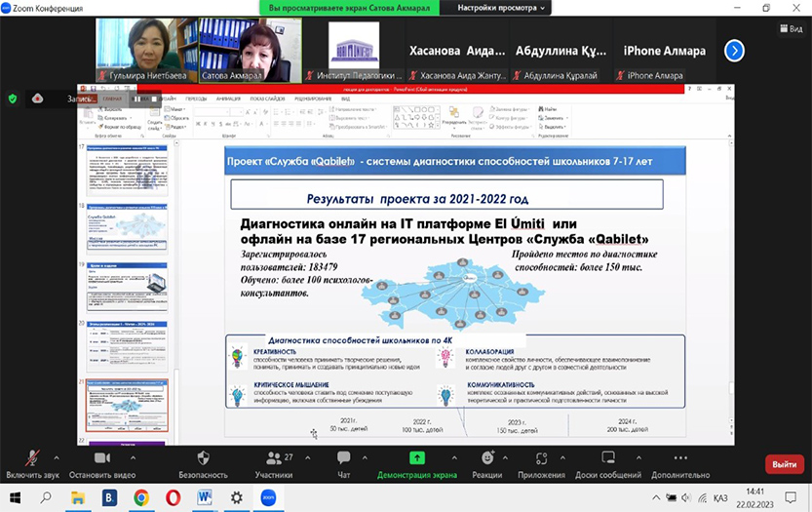Stop camera with Остановить видео
The height and width of the screenshot is (512, 812).
102,458
